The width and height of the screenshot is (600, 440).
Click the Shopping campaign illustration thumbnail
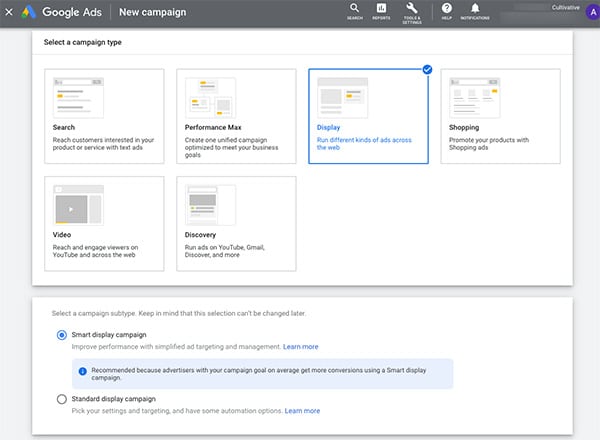tap(475, 98)
